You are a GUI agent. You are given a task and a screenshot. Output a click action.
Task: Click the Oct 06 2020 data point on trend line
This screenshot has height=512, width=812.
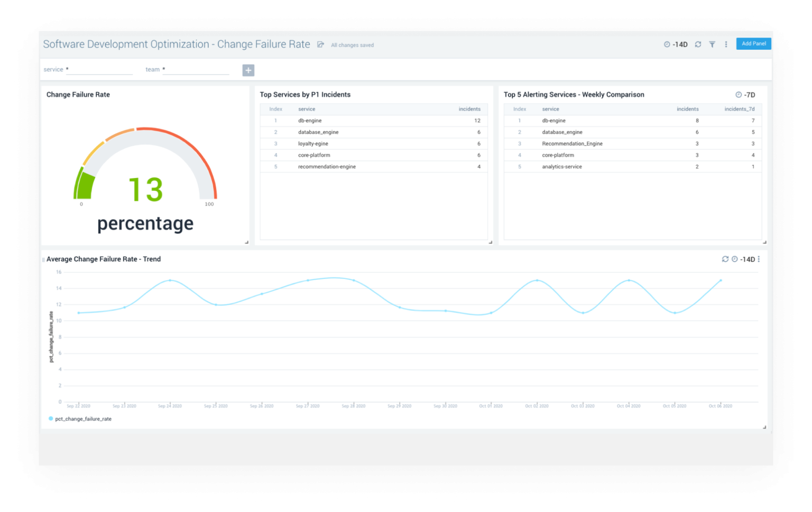(721, 281)
